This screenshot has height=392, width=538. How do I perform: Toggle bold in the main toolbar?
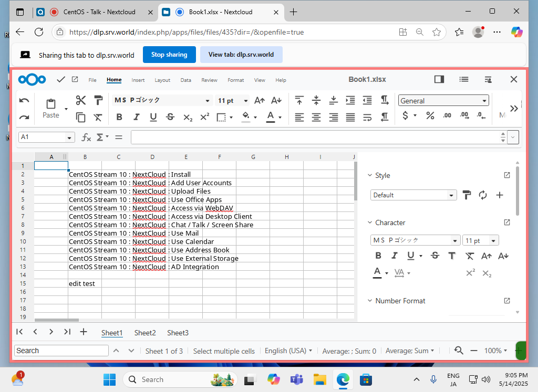click(x=119, y=117)
